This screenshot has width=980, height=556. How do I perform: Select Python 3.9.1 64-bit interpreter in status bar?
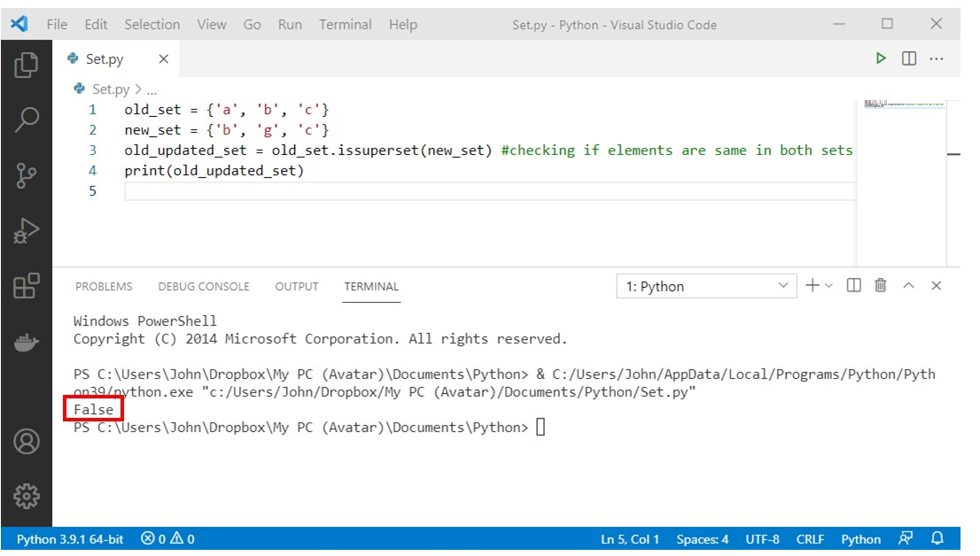tap(70, 539)
